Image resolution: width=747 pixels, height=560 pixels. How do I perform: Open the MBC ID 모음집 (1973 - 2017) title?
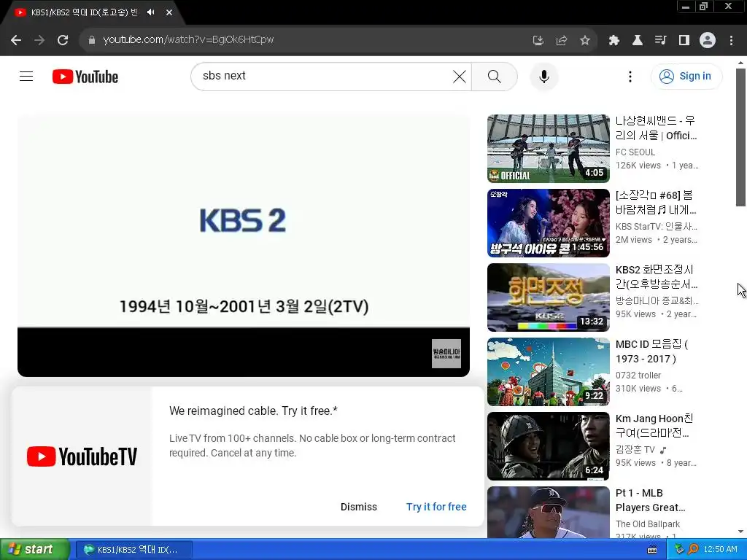(651, 351)
